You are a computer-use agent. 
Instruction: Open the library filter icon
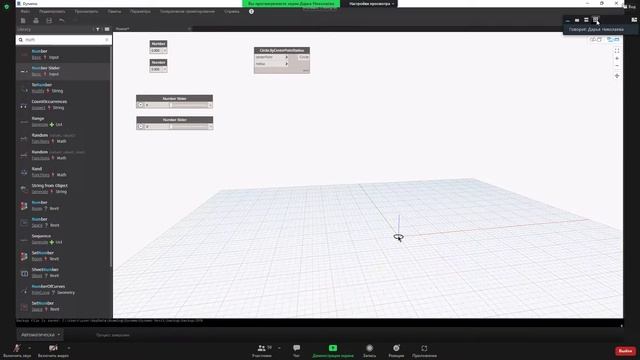(x=98, y=29)
